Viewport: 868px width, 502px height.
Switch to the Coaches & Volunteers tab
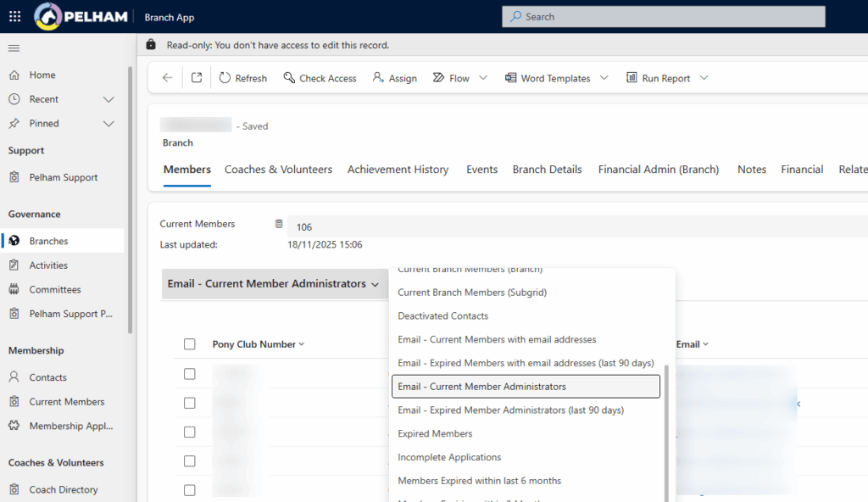point(278,170)
